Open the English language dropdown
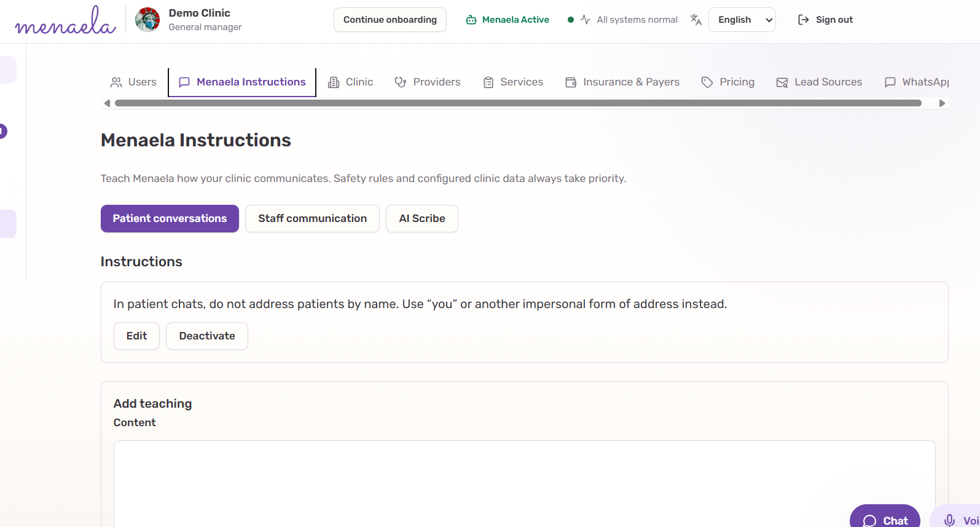980x527 pixels. (x=742, y=20)
